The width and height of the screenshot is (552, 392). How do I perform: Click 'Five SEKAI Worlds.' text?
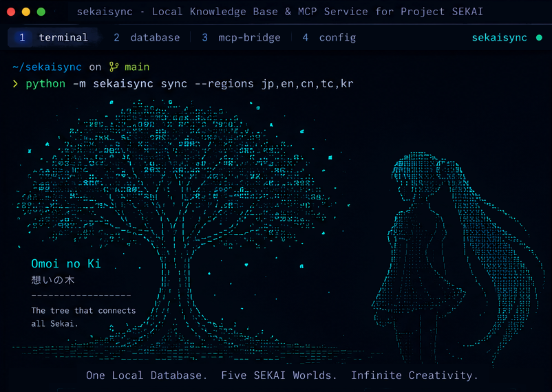pyautogui.click(x=279, y=375)
